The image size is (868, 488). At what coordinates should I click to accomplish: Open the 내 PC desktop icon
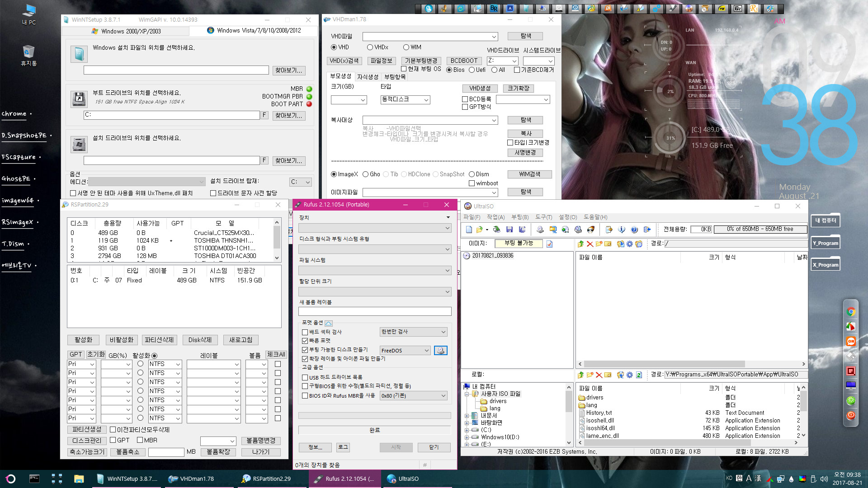(29, 14)
